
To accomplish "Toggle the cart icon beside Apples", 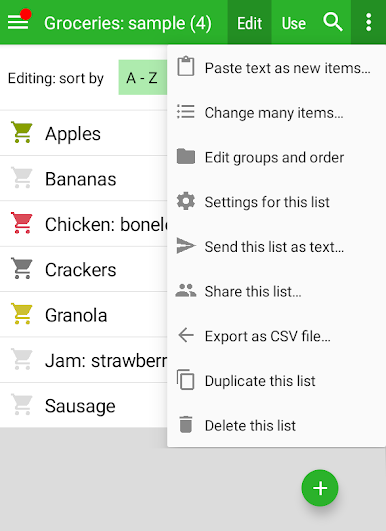I will tap(22, 133).
